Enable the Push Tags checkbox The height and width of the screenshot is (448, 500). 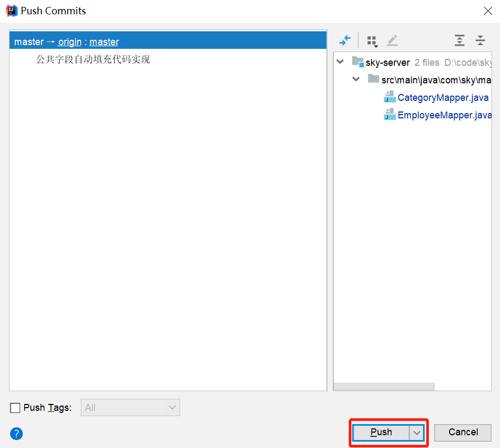[15, 408]
